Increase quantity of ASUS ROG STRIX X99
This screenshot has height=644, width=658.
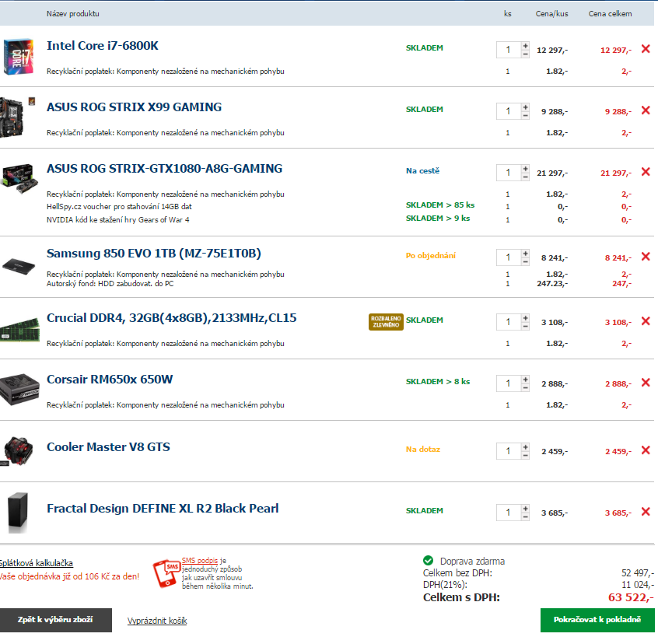pyautogui.click(x=526, y=107)
